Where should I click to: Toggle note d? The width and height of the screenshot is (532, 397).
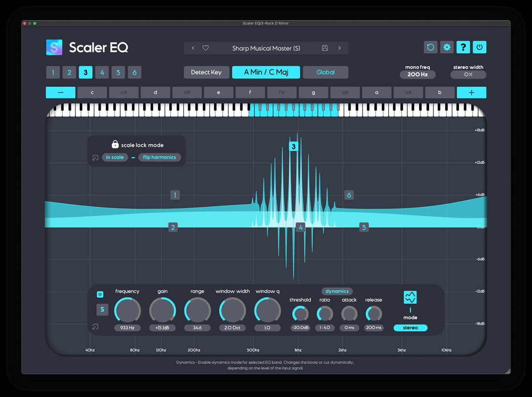click(x=155, y=92)
